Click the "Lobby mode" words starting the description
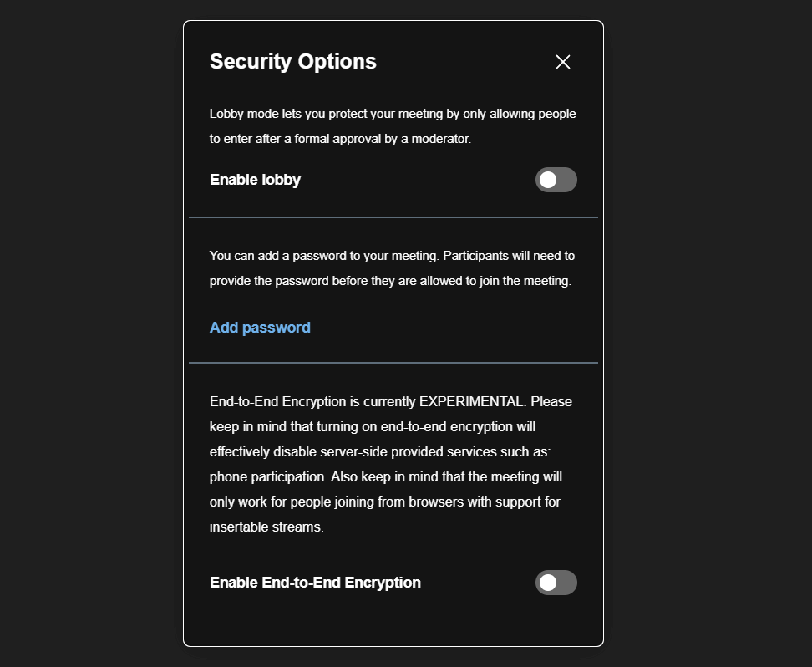Viewport: 812px width, 667px height. point(240,114)
